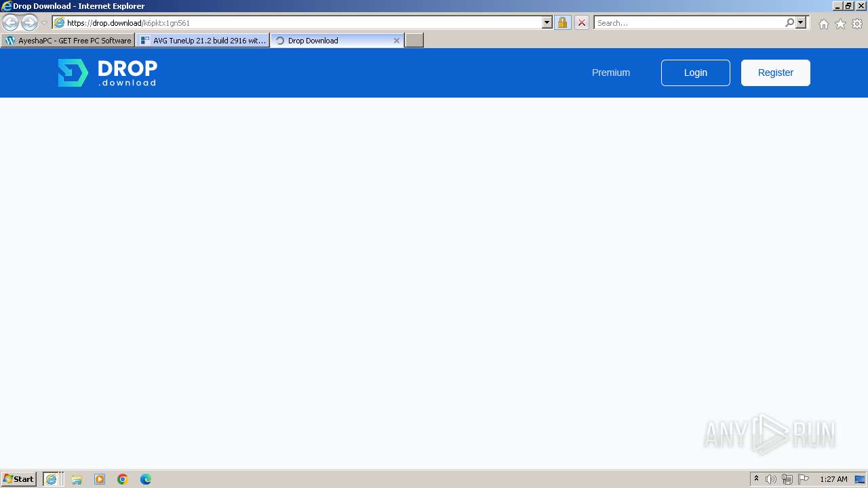This screenshot has width=868, height=488.
Task: Click the browser Forward arrow button
Action: [x=29, y=22]
